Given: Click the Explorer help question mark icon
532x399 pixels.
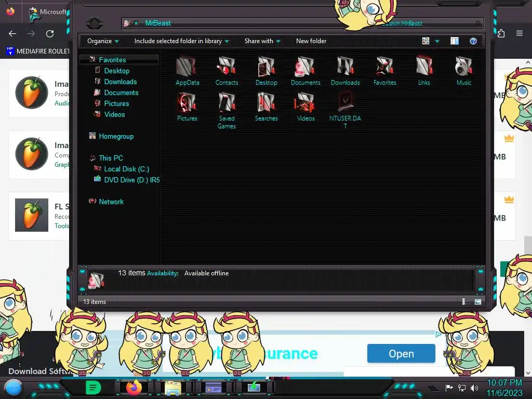Looking at the screenshot, I should (473, 41).
